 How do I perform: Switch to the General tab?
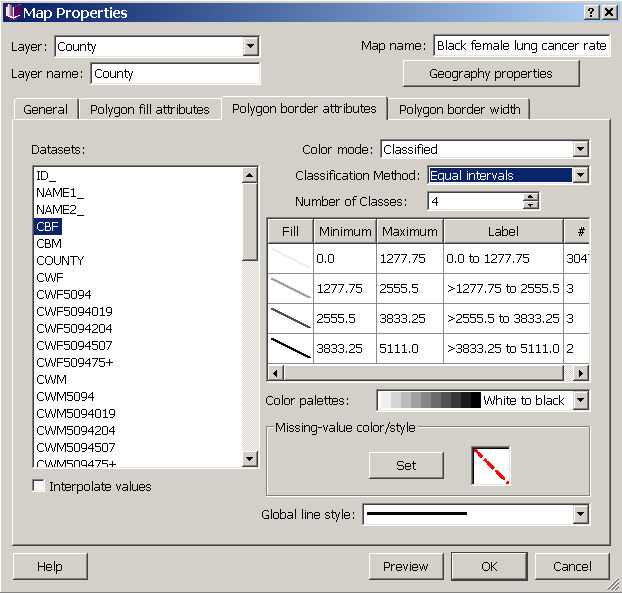(45, 109)
